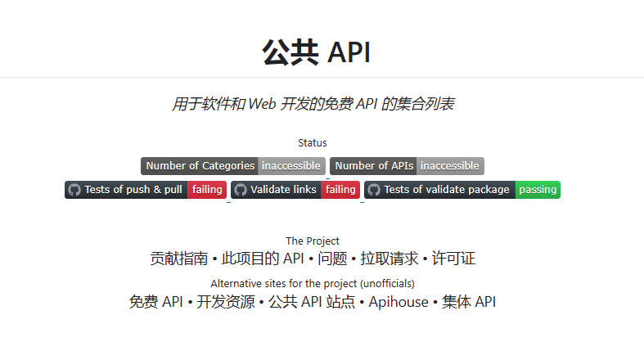
Task: Click GitHub icon on Validate links badge
Action: pos(241,190)
